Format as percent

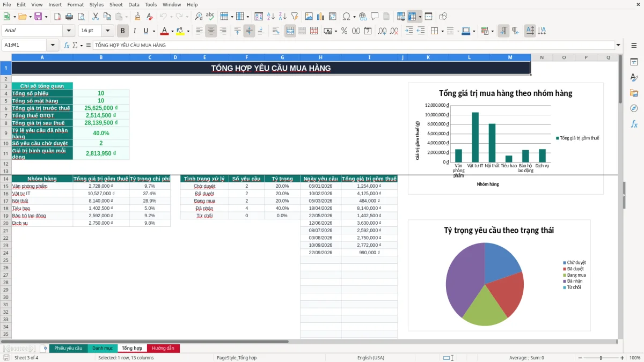tap(344, 31)
